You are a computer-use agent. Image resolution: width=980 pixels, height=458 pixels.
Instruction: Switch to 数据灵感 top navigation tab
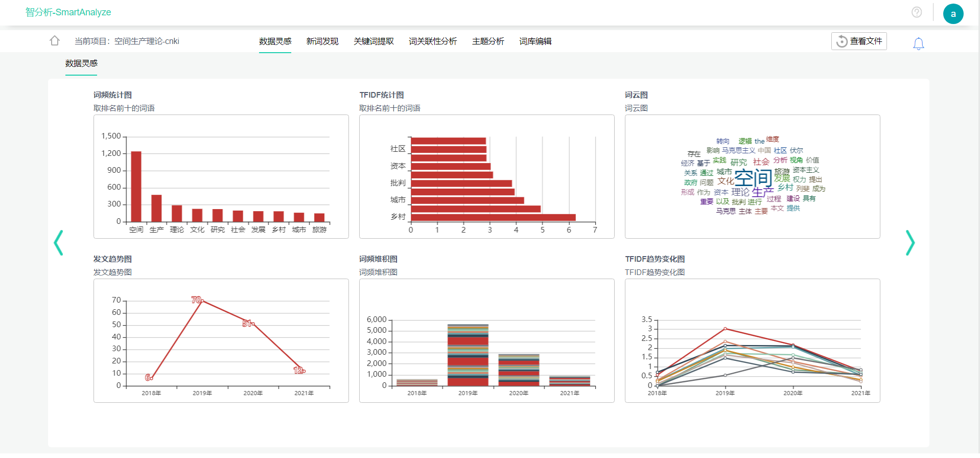pyautogui.click(x=275, y=41)
